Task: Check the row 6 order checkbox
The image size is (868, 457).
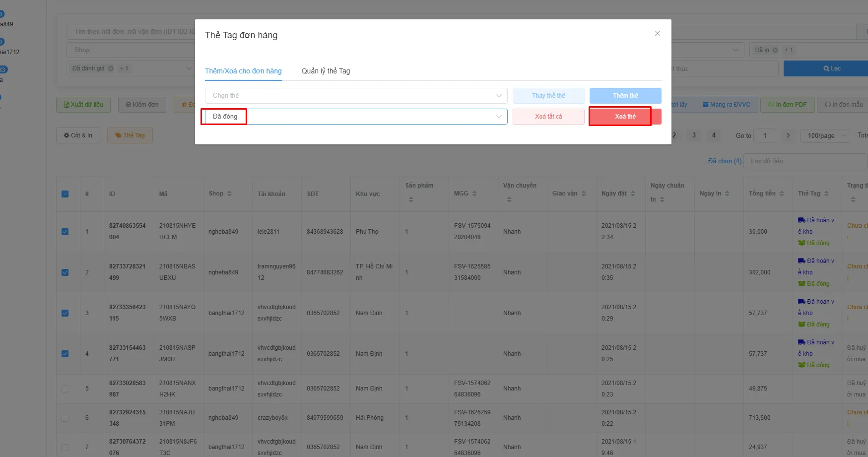Action: tap(65, 418)
